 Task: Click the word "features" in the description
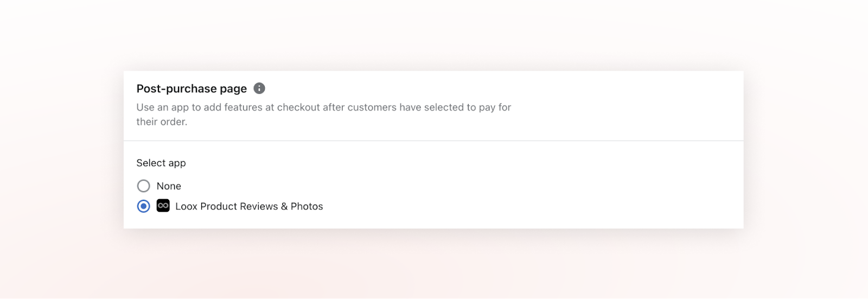pyautogui.click(x=244, y=107)
